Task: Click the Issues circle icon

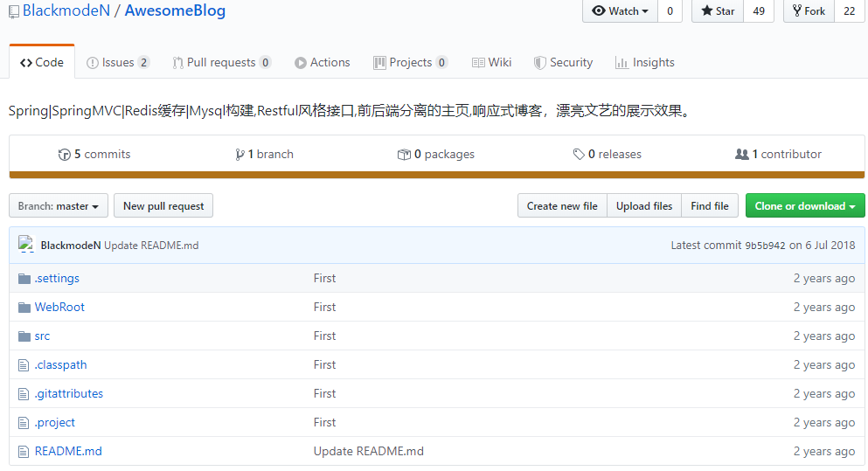Action: click(93, 63)
